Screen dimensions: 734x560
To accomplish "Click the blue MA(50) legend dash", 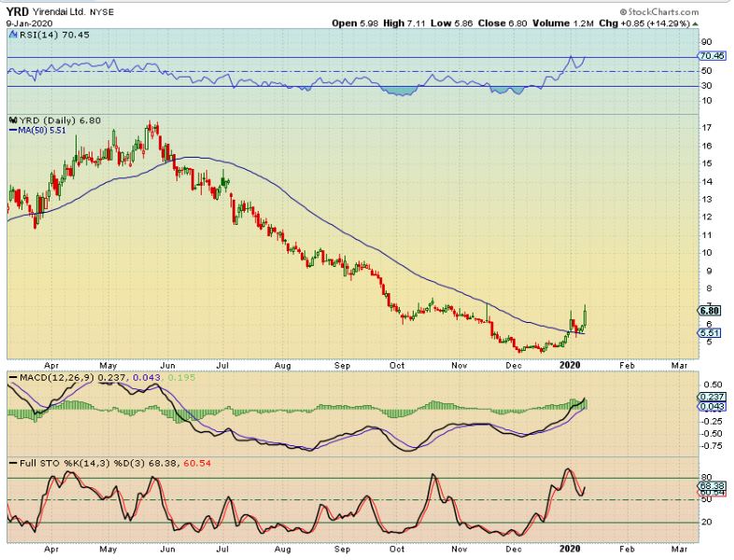I will pyautogui.click(x=14, y=131).
